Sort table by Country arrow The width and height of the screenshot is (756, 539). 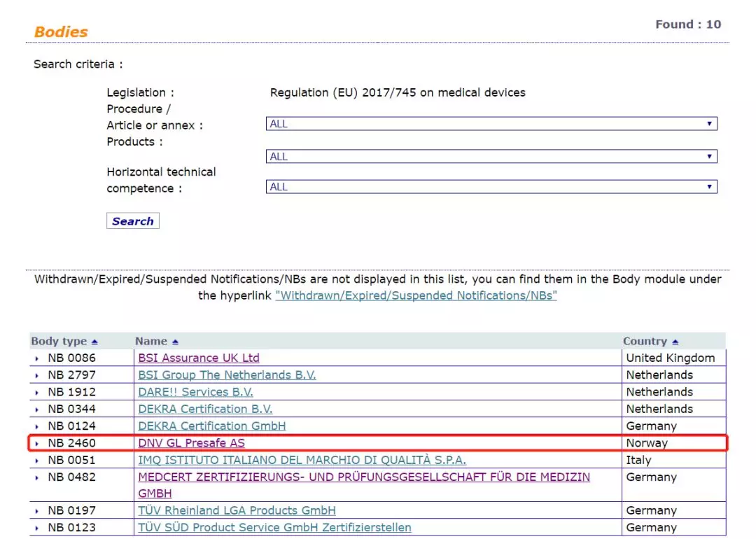(x=675, y=342)
